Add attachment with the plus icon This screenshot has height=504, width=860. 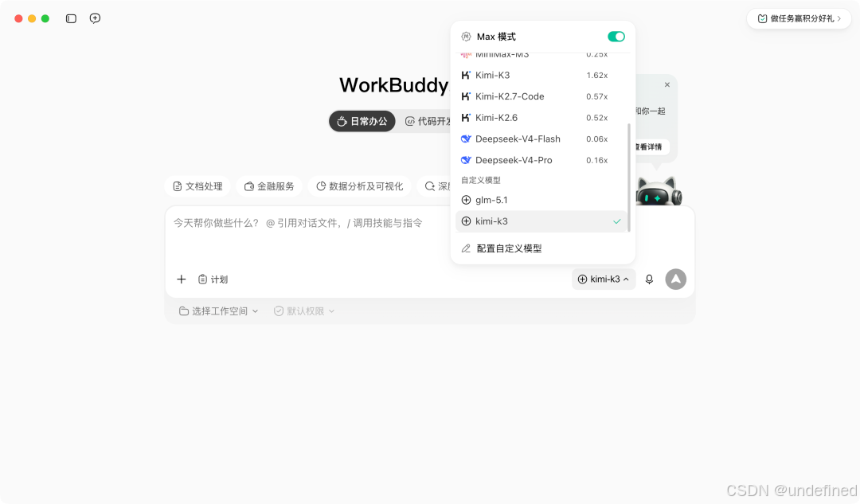coord(181,279)
